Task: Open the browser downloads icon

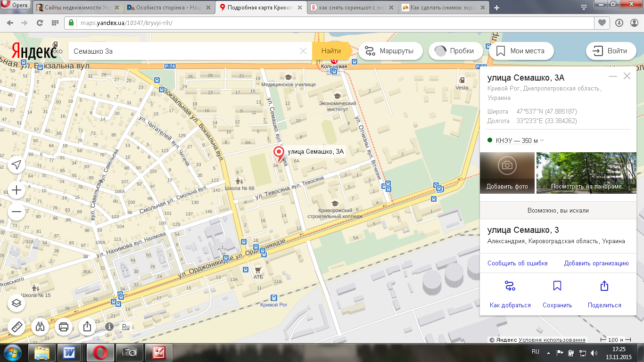Action: [x=619, y=23]
